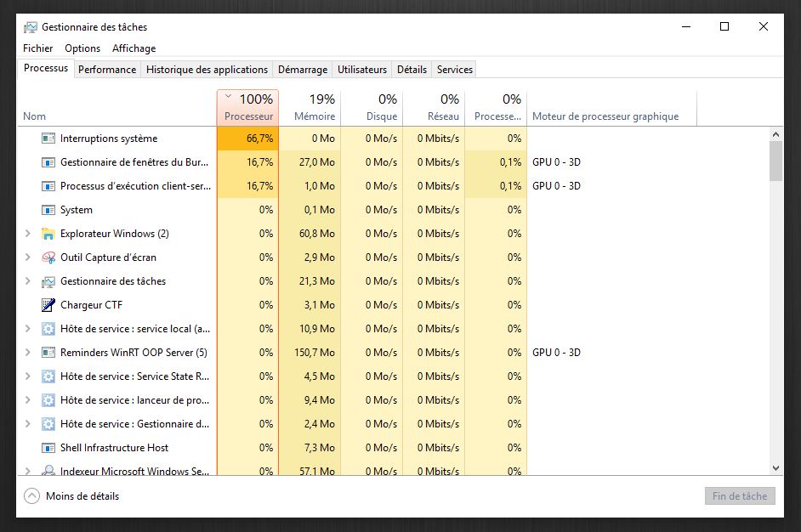The width and height of the screenshot is (801, 532).
Task: Sort by the Nom column header
Action: pos(117,108)
